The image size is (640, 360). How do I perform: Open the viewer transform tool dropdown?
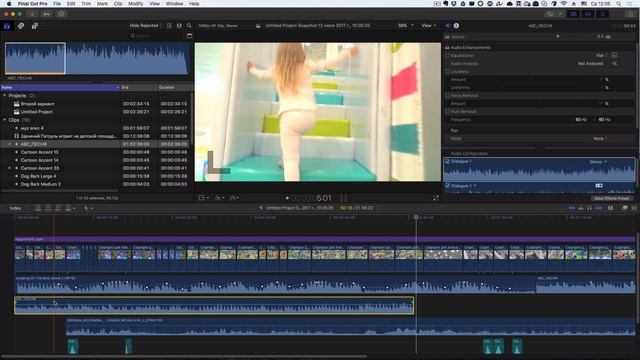click(x=204, y=198)
